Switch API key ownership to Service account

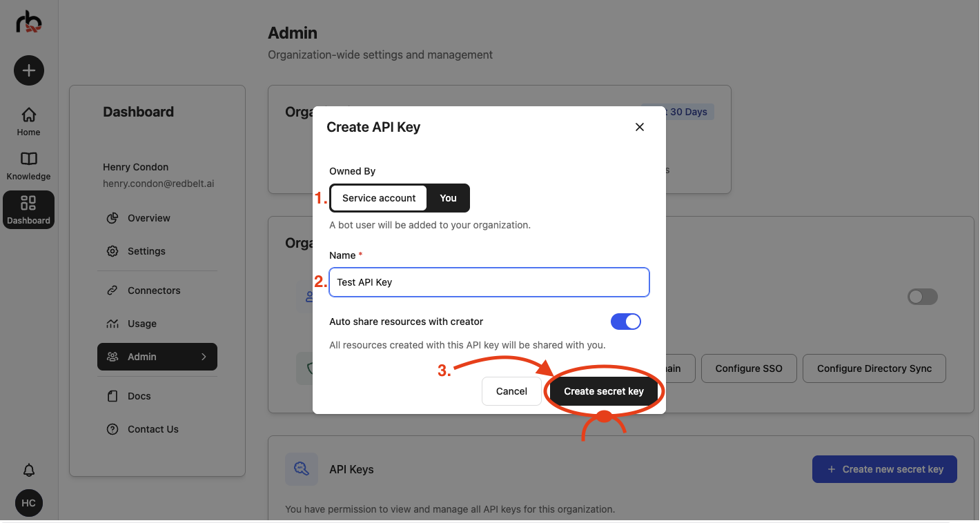[x=378, y=198]
